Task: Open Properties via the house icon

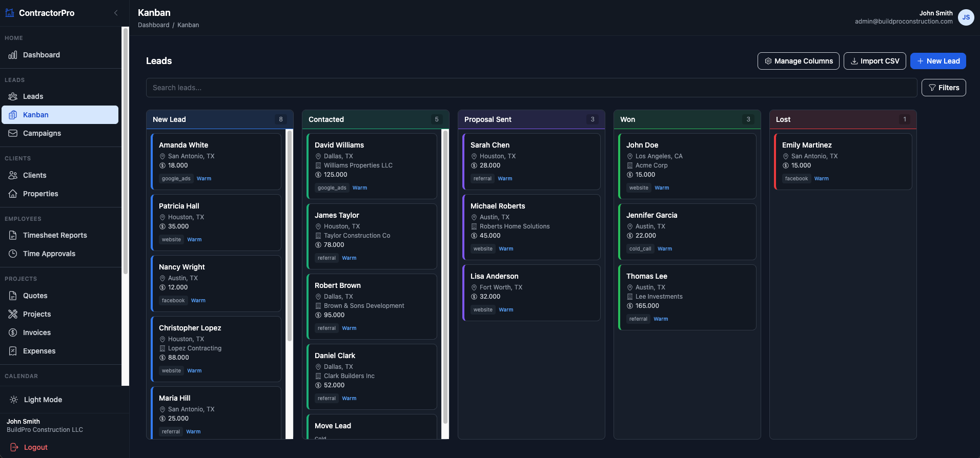Action: (13, 194)
